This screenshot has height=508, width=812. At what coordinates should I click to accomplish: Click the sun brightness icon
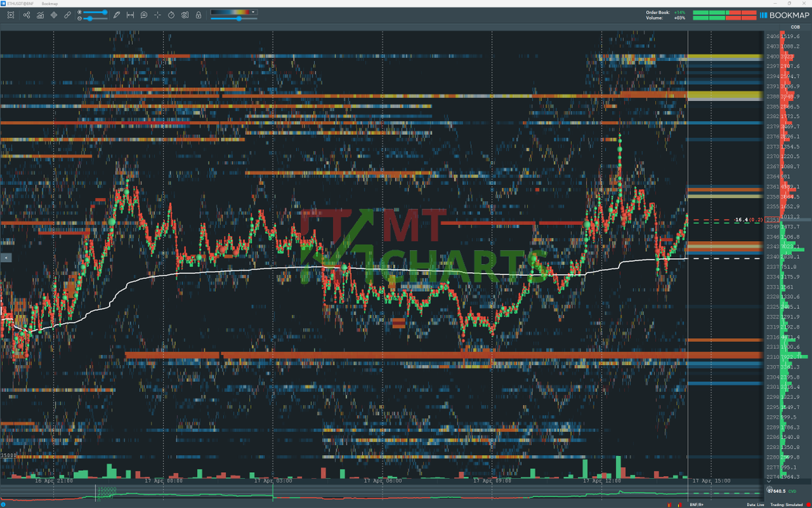[x=79, y=12]
